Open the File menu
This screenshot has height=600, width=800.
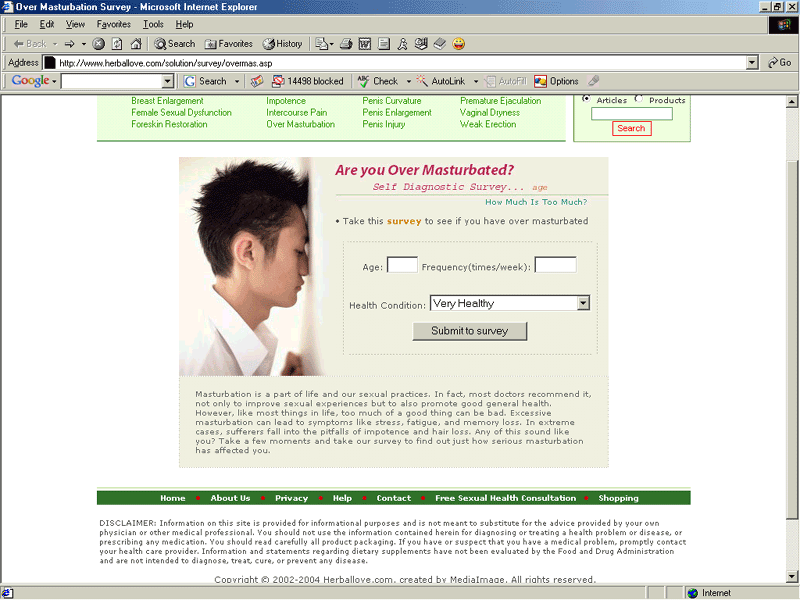(21, 24)
